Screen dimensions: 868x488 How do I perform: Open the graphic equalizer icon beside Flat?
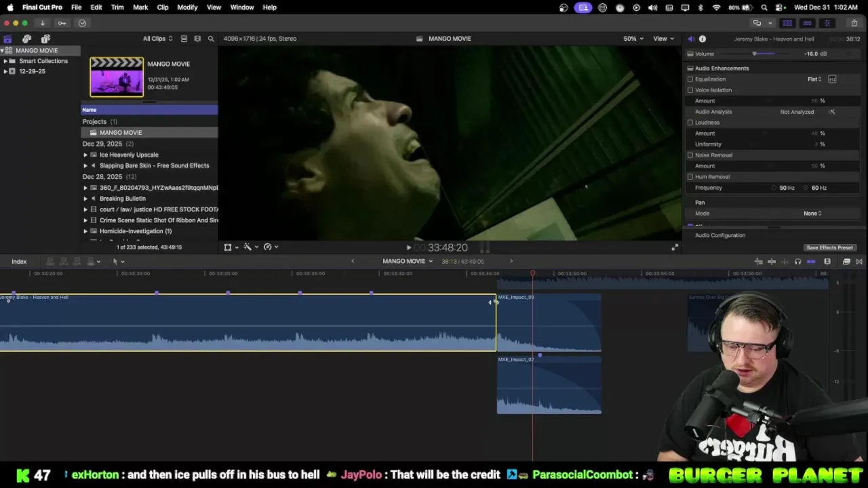click(x=832, y=79)
